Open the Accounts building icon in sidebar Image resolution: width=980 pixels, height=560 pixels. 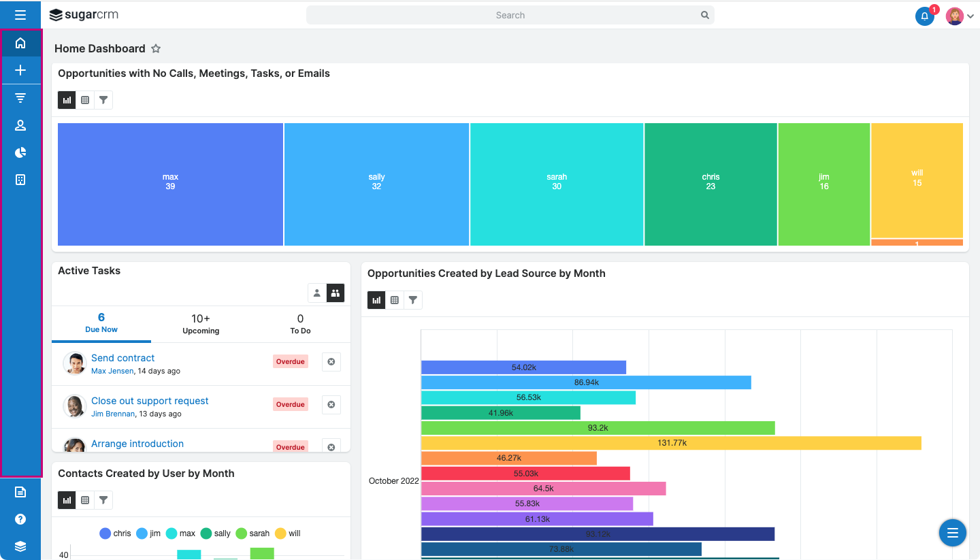pyautogui.click(x=20, y=180)
